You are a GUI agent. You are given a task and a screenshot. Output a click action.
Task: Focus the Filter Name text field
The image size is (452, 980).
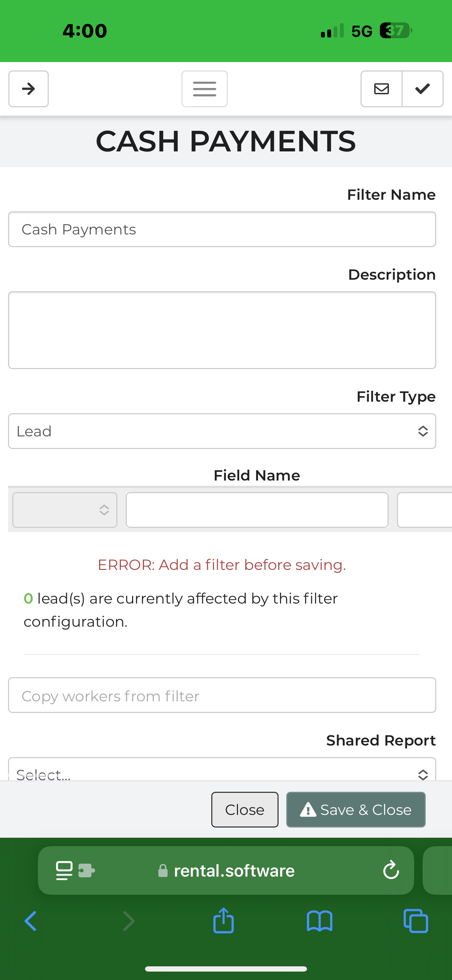coord(222,229)
